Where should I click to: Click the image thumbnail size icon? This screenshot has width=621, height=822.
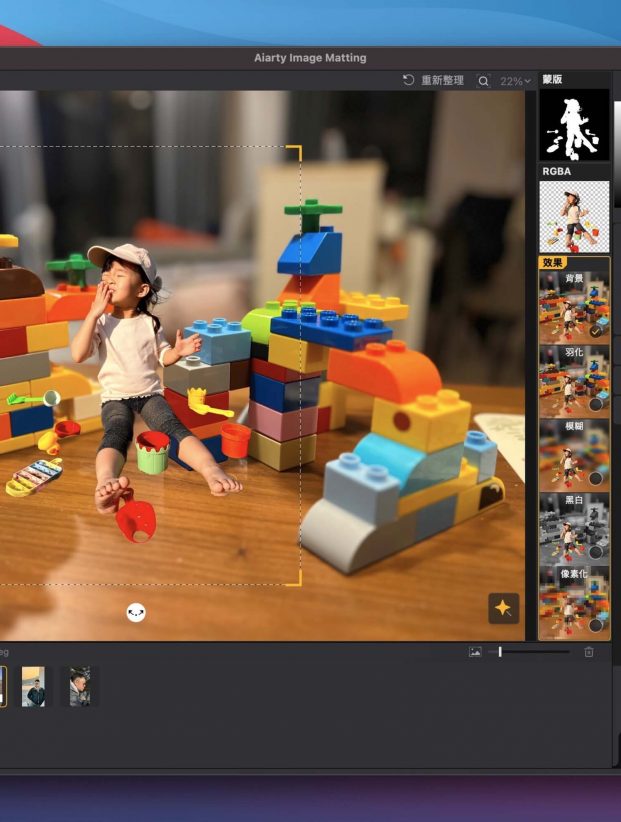click(x=475, y=652)
